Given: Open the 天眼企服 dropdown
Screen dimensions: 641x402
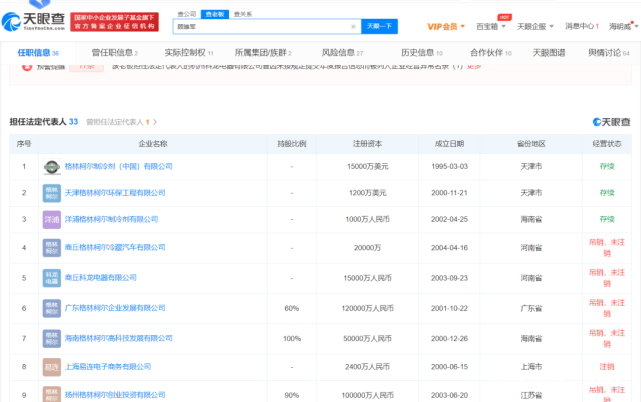Looking at the screenshot, I should coord(538,26).
